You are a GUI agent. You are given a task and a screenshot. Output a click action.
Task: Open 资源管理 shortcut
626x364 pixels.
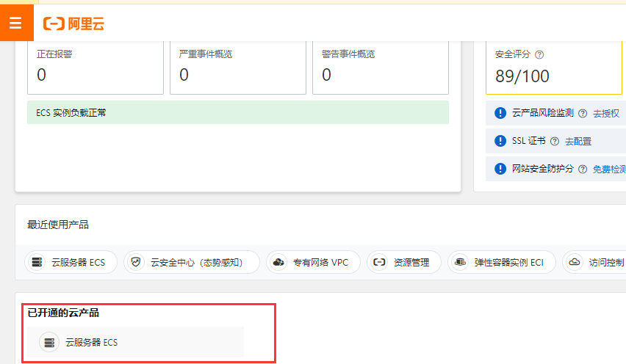404,262
